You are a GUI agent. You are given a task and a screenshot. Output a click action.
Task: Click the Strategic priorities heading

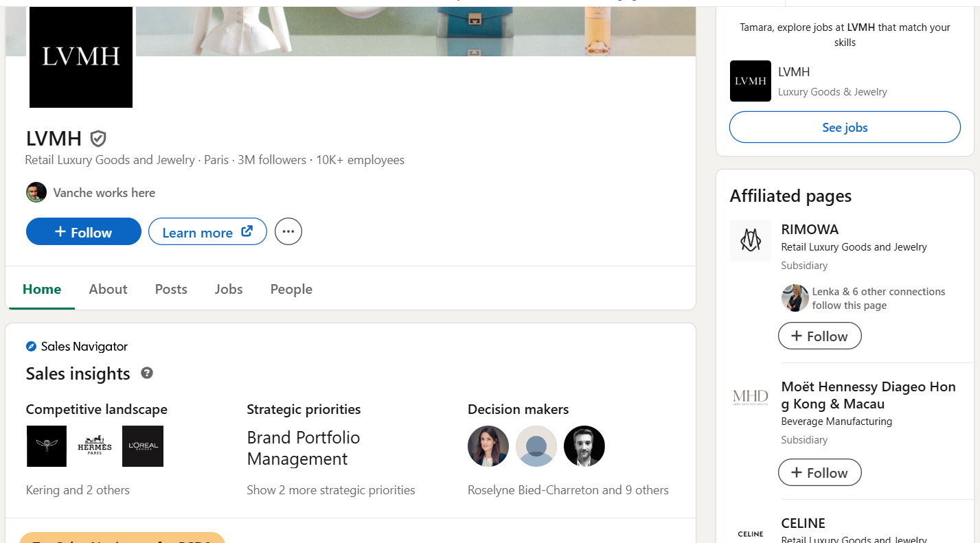(304, 409)
